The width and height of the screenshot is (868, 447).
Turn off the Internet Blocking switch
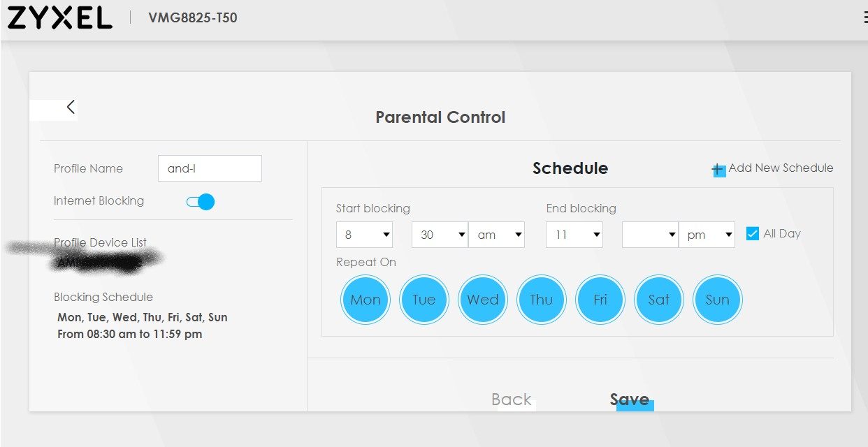click(201, 202)
